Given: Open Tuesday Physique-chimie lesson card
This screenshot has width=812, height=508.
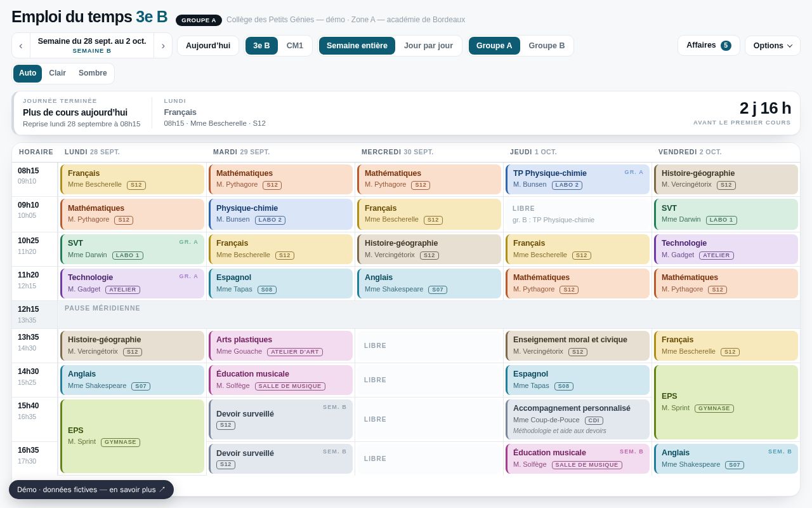Looking at the screenshot, I should tap(280, 215).
